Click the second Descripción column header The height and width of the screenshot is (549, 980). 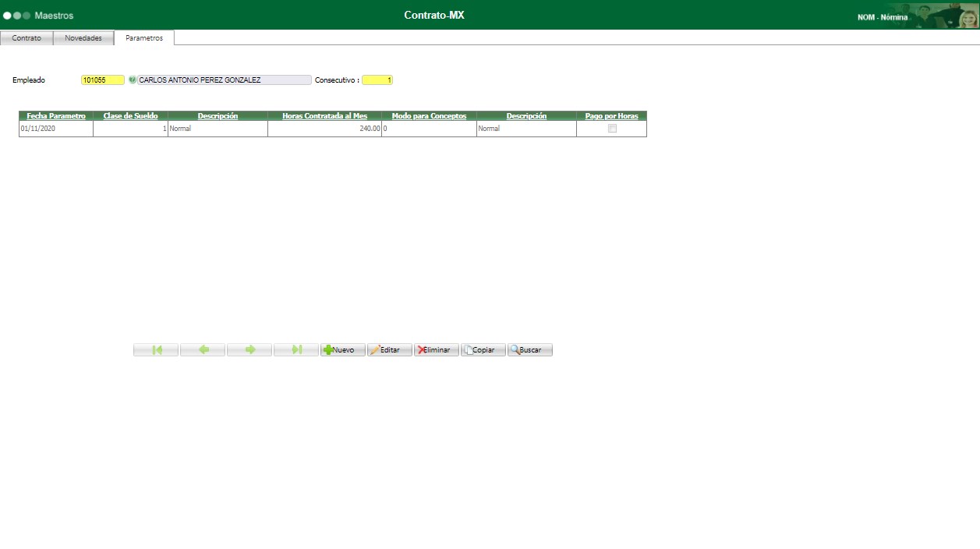pyautogui.click(x=526, y=115)
